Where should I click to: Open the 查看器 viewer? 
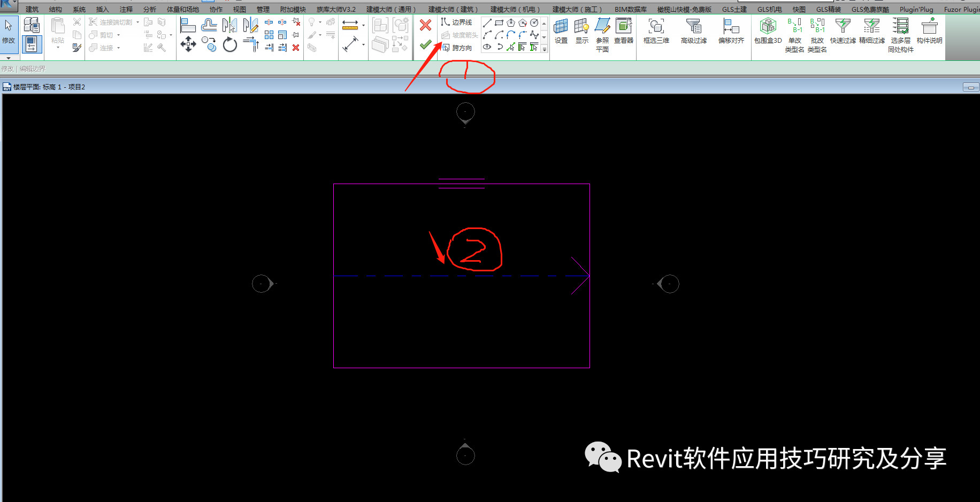(x=624, y=31)
